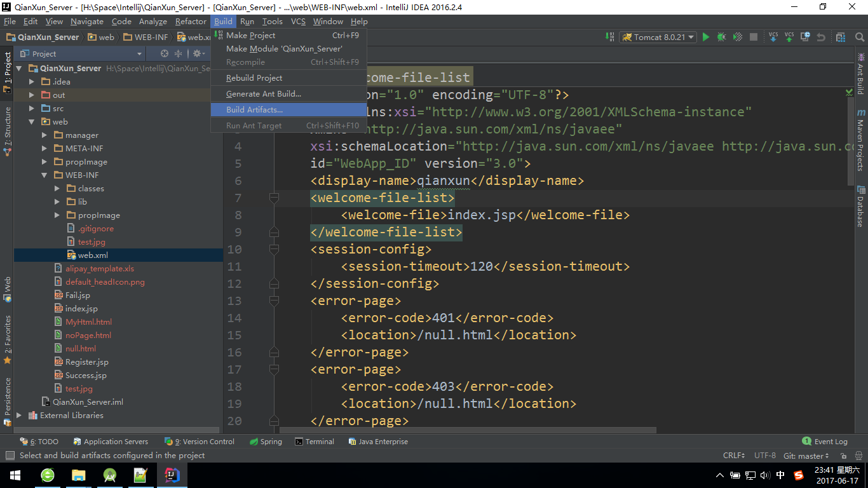Open the Spring tool window

(266, 442)
